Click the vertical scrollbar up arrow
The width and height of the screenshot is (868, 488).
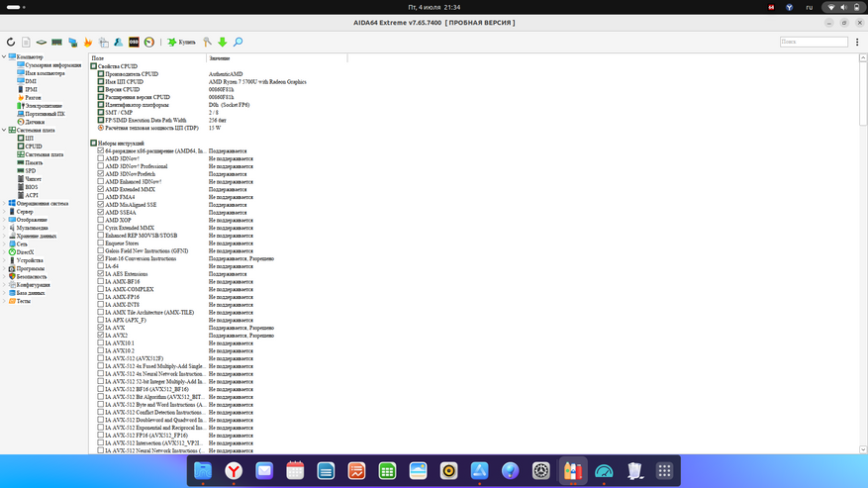[863, 57]
